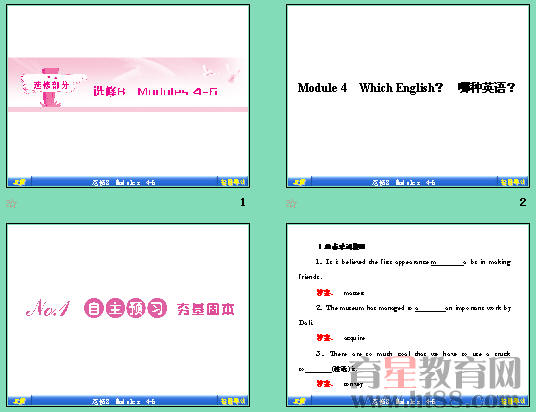Viewport: 536px width, 412px height.
Task: Click the yellow right footer button on slide 1
Action: [x=233, y=182]
